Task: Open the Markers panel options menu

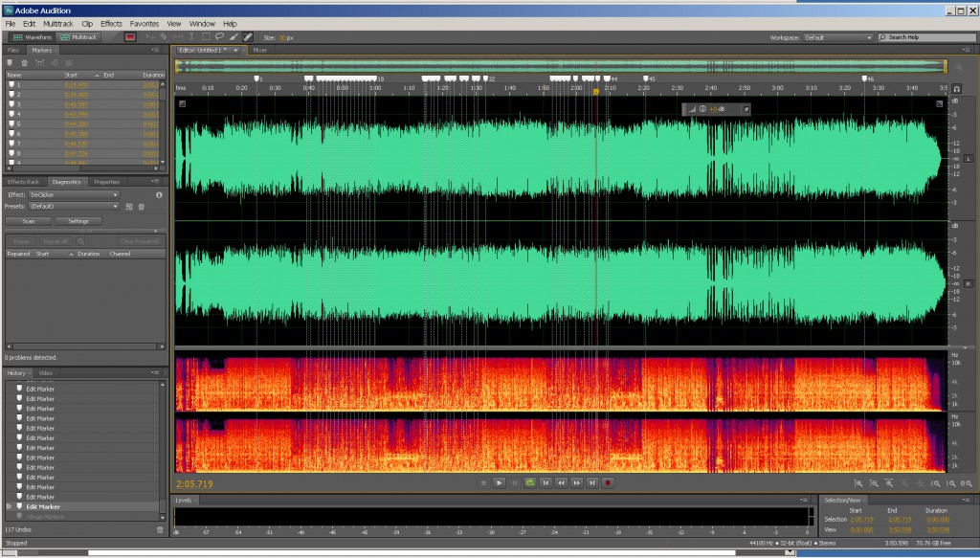Action: pyautogui.click(x=155, y=50)
